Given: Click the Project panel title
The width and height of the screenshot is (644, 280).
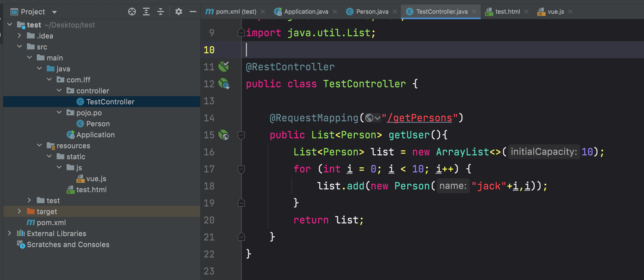Looking at the screenshot, I should (33, 12).
